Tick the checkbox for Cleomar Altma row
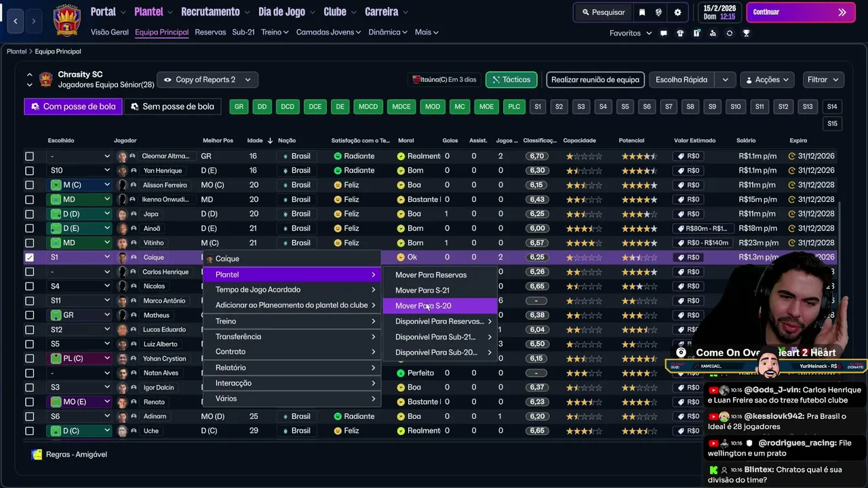This screenshot has height=488, width=868. point(29,156)
